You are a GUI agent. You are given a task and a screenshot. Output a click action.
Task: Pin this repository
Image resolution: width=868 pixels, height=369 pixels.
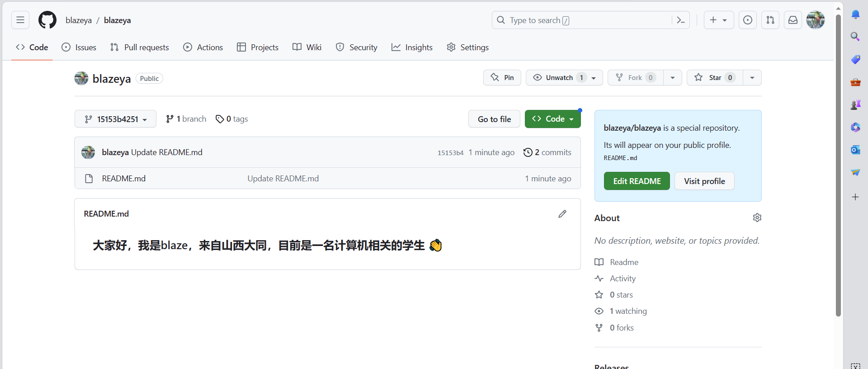coord(502,78)
